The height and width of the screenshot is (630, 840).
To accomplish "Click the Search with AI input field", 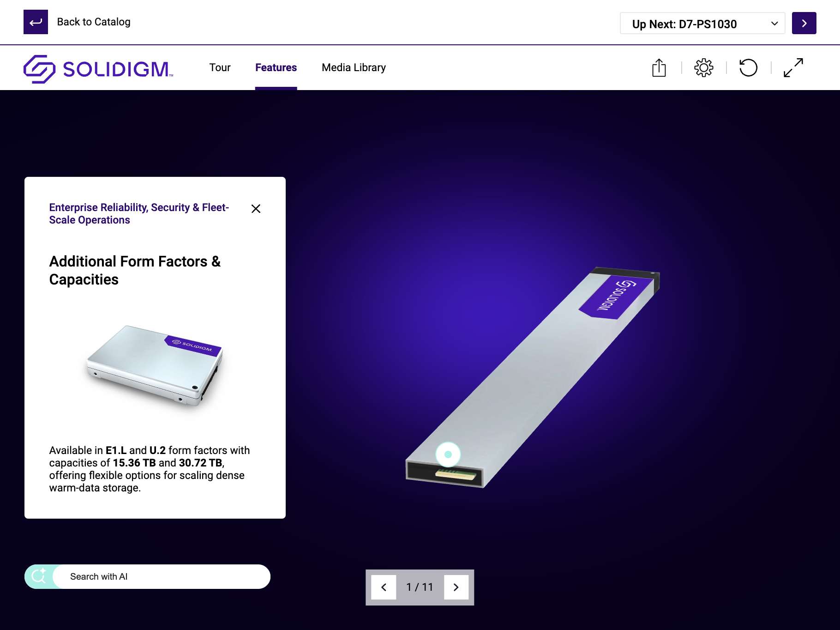I will (162, 576).
